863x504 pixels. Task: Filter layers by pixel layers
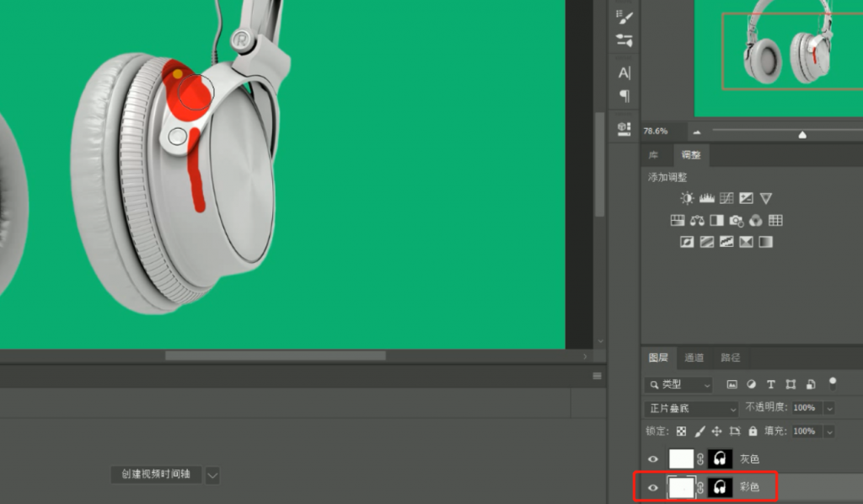pos(732,384)
